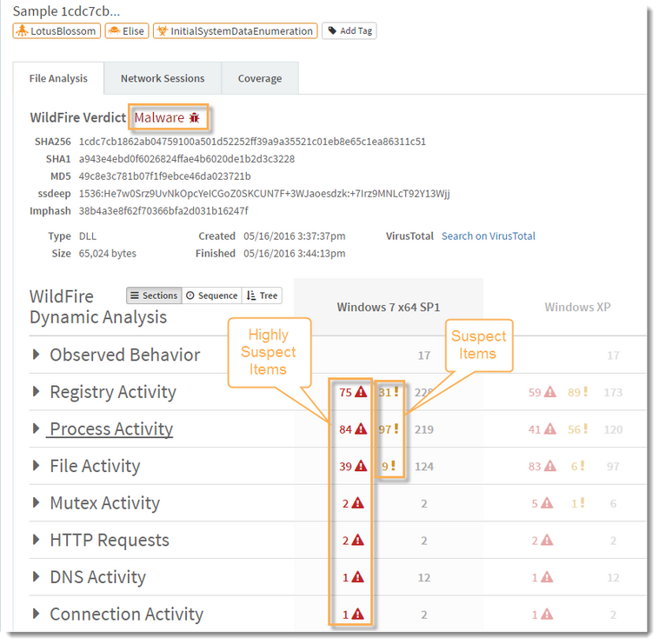Expand the DNS Activity section
This screenshot has width=659, height=644.
click(36, 577)
